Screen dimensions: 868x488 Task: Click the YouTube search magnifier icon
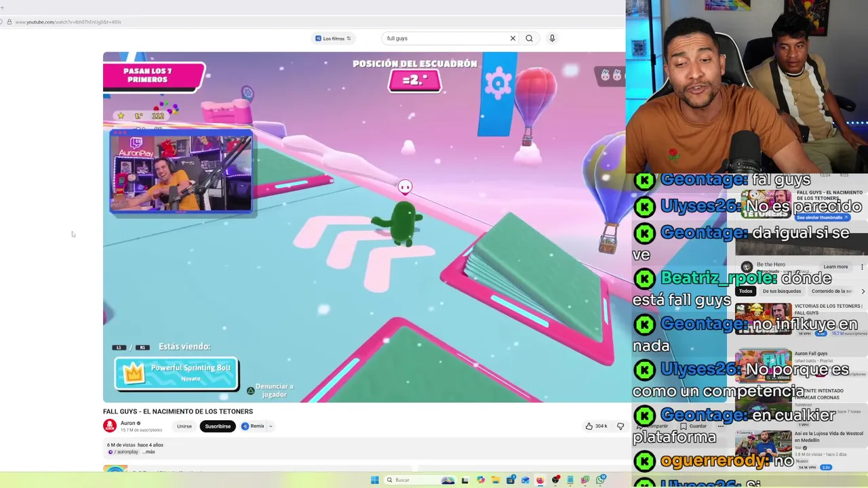click(x=529, y=39)
